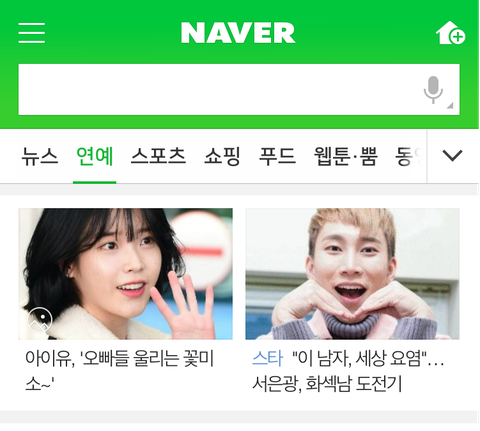Select the 연예 tab

pos(95,156)
